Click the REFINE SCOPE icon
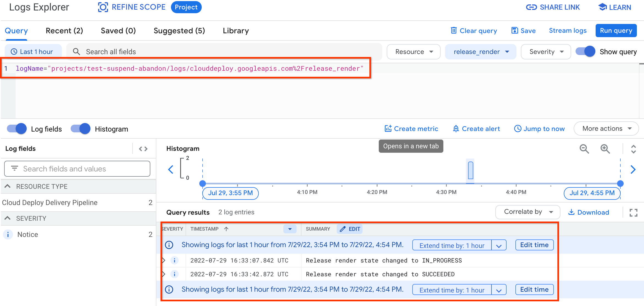This screenshot has width=644, height=306. pyautogui.click(x=102, y=7)
